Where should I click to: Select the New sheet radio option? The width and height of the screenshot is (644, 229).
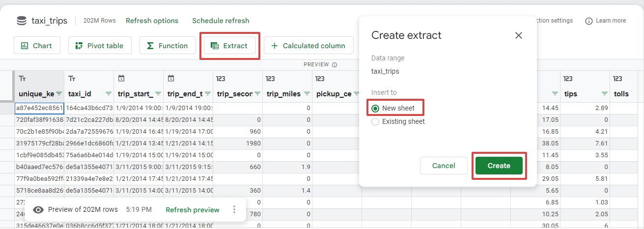tap(375, 108)
